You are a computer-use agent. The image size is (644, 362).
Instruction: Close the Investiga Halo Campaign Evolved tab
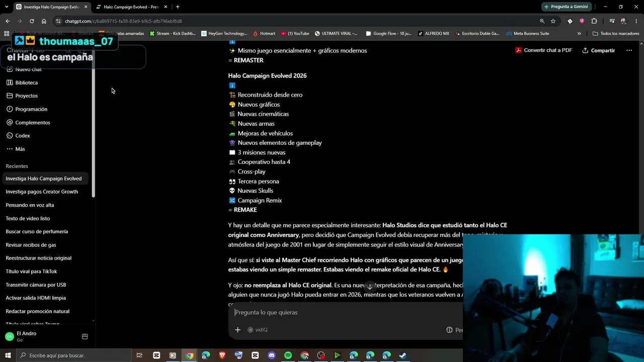tap(85, 7)
